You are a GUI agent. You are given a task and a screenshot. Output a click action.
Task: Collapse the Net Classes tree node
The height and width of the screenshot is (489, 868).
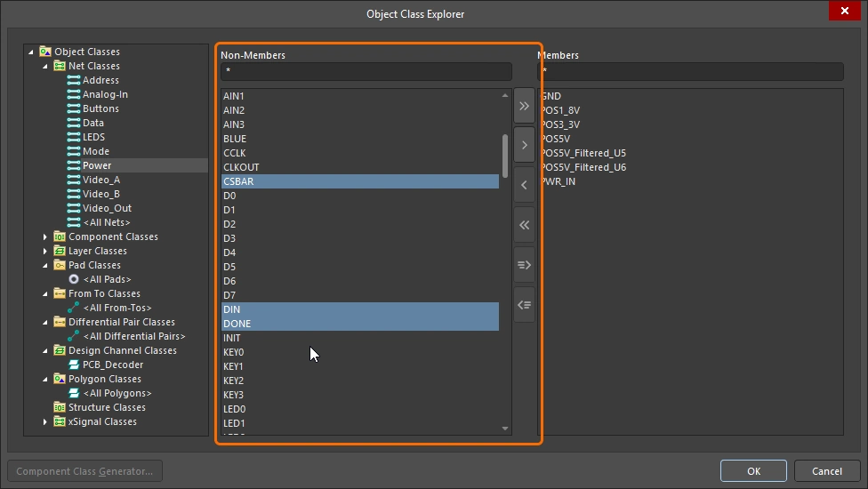45,66
